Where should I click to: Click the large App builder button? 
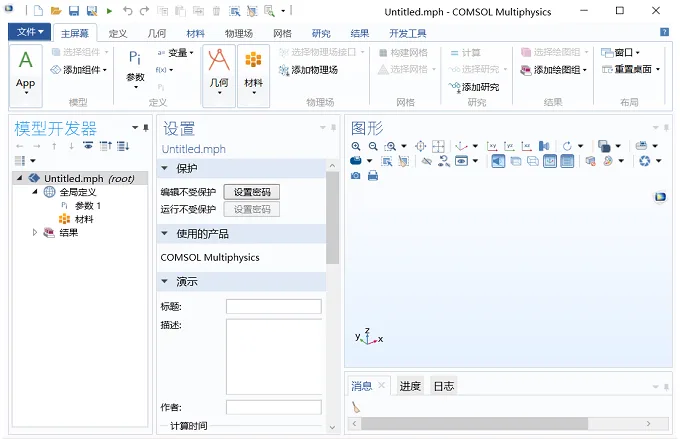(26, 75)
